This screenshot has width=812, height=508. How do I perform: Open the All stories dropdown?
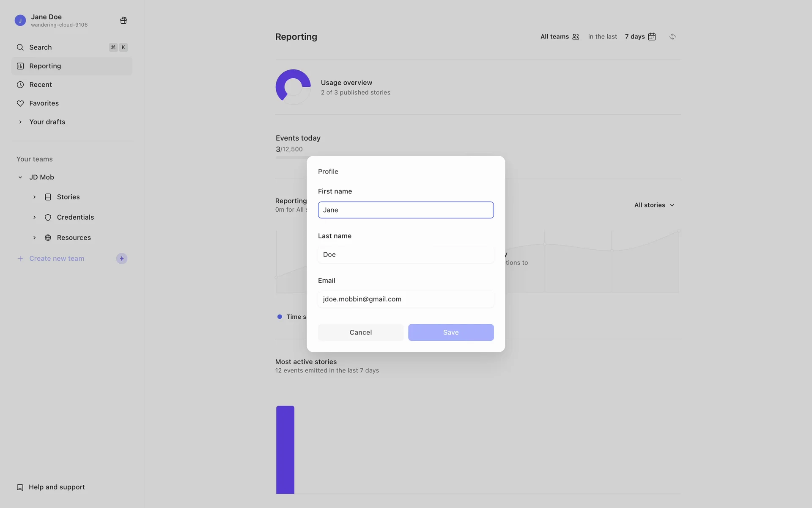coord(654,205)
